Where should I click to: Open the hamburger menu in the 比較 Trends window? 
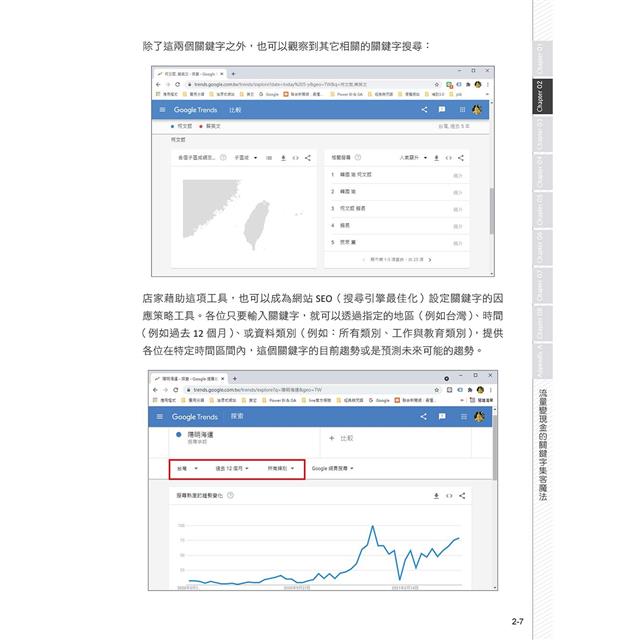click(x=162, y=110)
